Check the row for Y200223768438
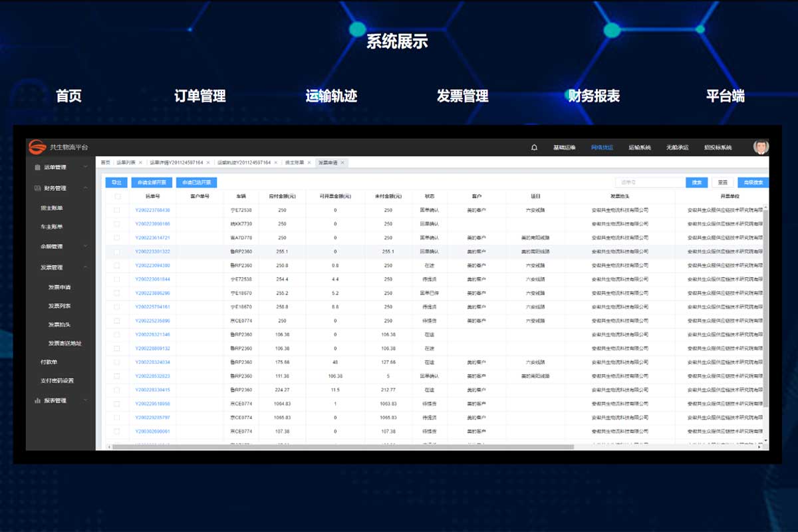Image resolution: width=798 pixels, height=532 pixels. tap(117, 210)
